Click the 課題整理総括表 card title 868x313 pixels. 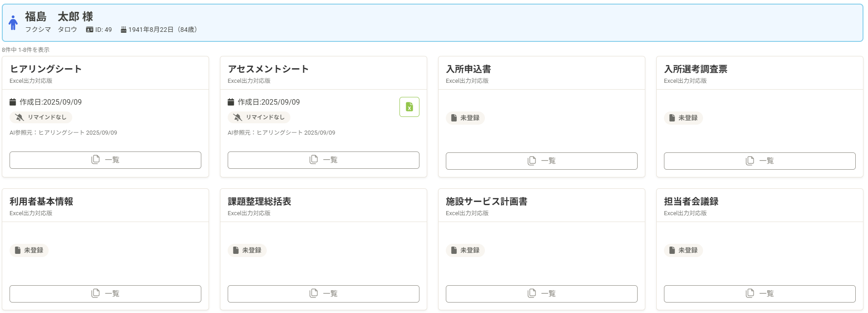point(259,202)
